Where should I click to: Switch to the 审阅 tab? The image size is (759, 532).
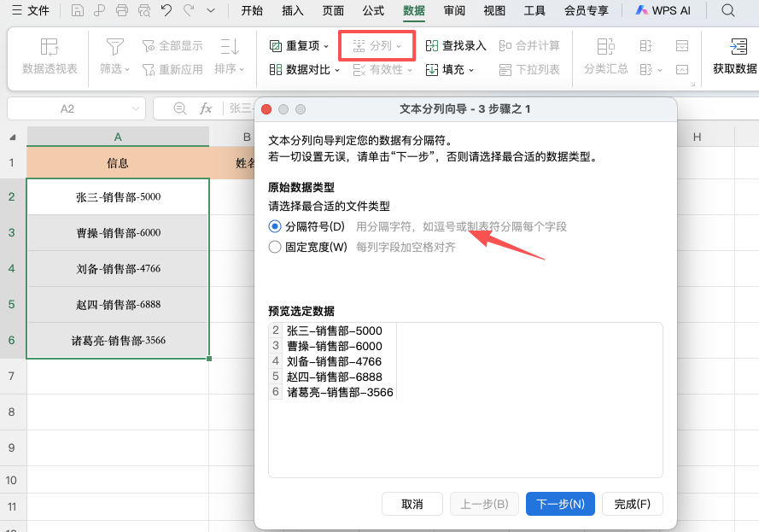coord(454,10)
